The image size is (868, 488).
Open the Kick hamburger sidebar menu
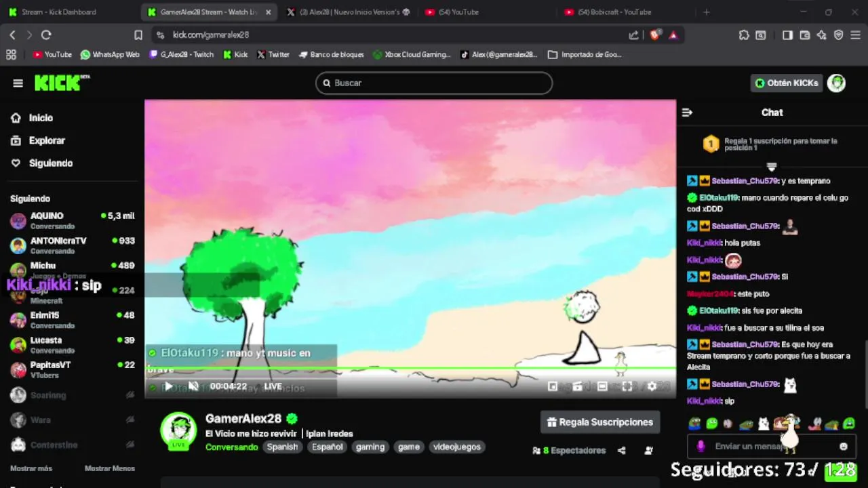(x=18, y=83)
